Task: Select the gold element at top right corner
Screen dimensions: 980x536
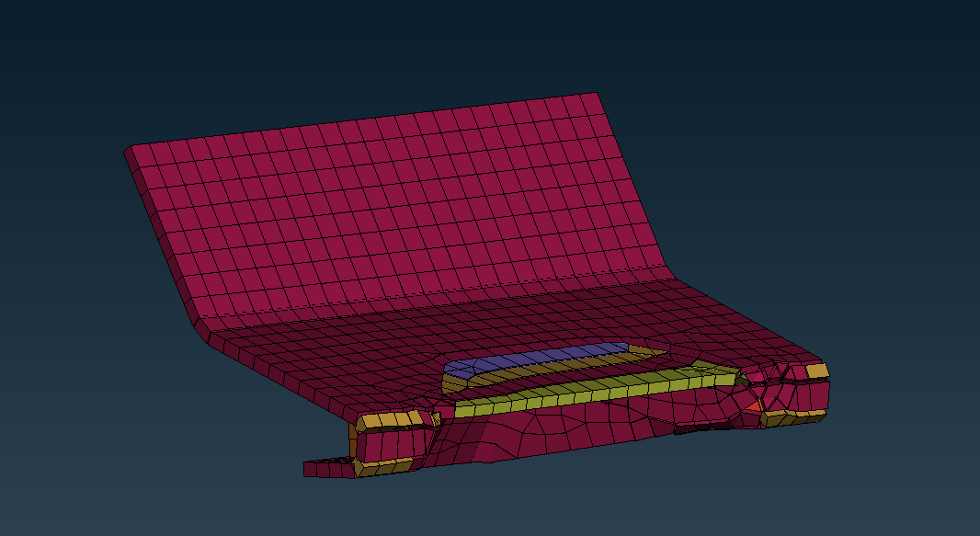Action: tap(817, 371)
